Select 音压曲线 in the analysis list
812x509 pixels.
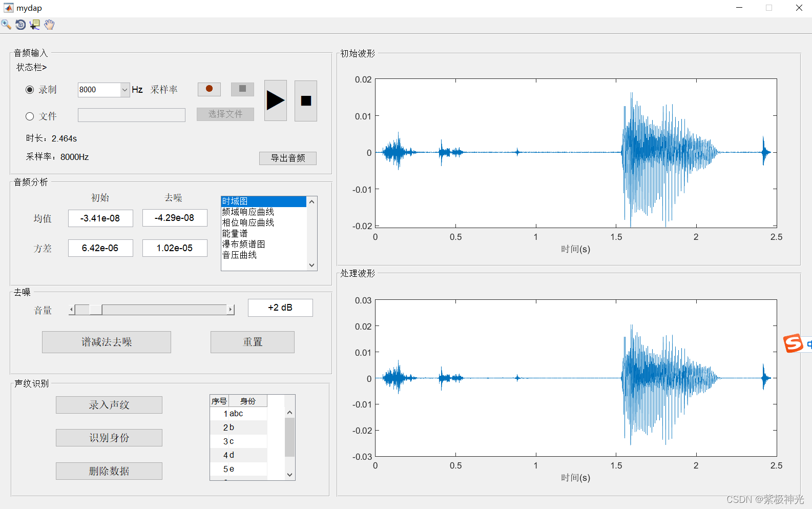click(x=263, y=255)
